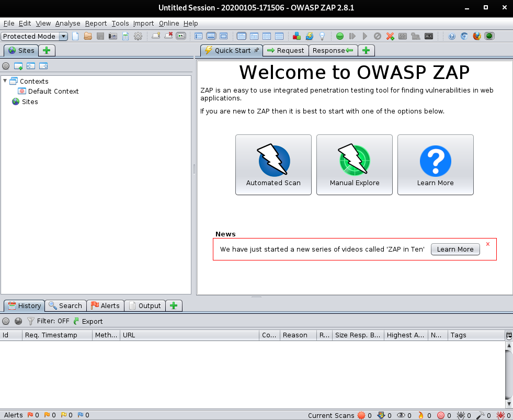
Task: Click the active scan flame icon in status bar
Action: point(421,415)
